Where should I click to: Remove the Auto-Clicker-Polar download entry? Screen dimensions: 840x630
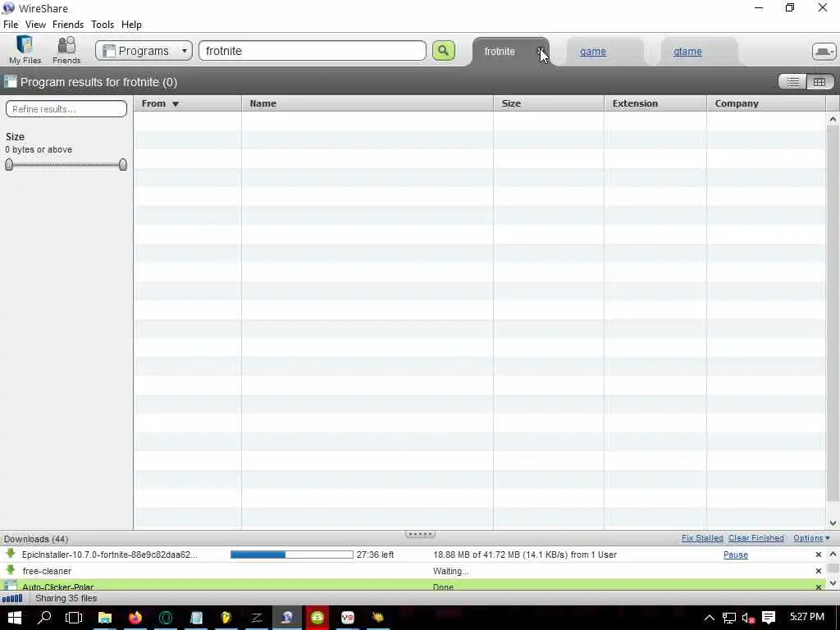(x=819, y=587)
